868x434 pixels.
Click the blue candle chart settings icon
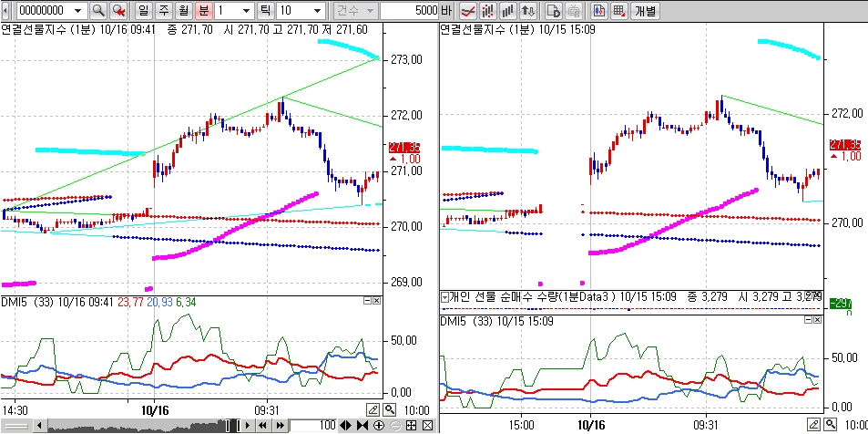point(598,11)
